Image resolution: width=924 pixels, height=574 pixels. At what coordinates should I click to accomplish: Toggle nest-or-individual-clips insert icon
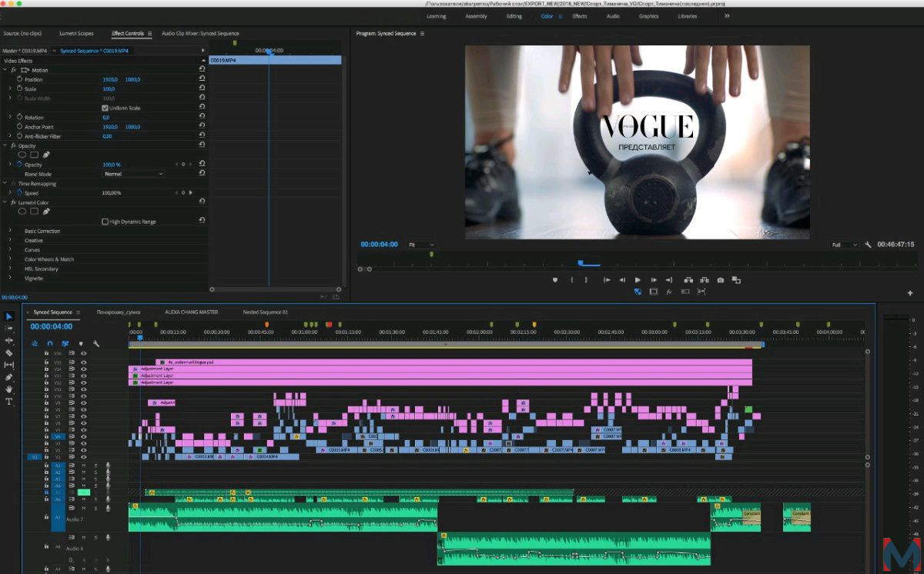[x=35, y=344]
